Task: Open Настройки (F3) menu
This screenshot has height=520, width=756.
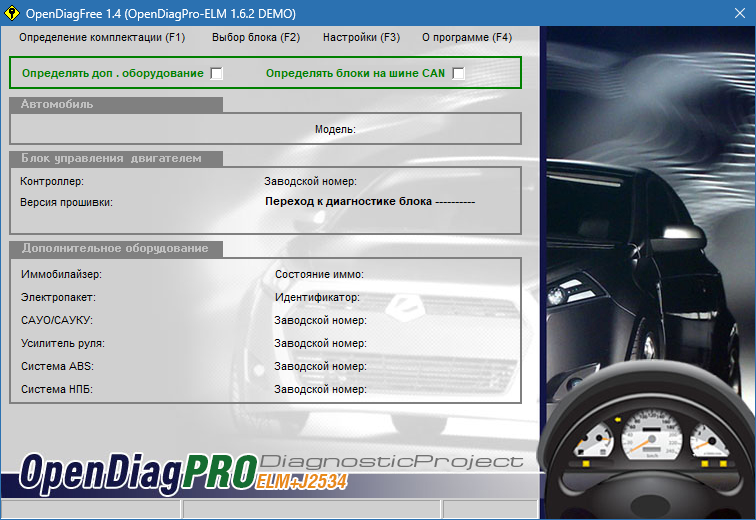Action: 362,37
